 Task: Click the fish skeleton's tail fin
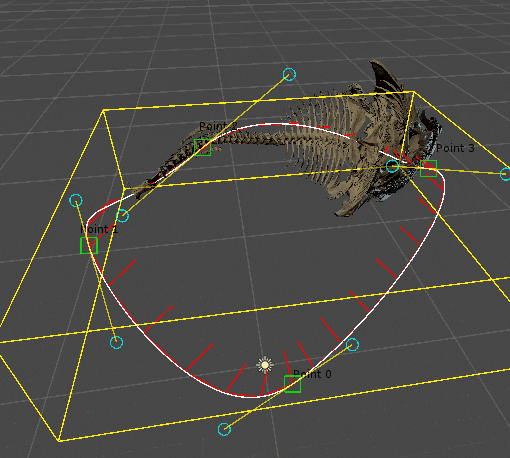click(x=147, y=188)
